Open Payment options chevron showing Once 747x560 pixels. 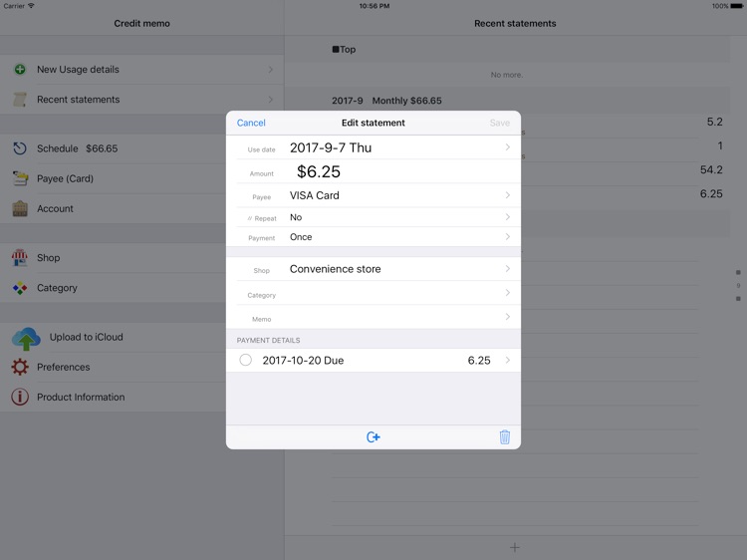pos(507,237)
